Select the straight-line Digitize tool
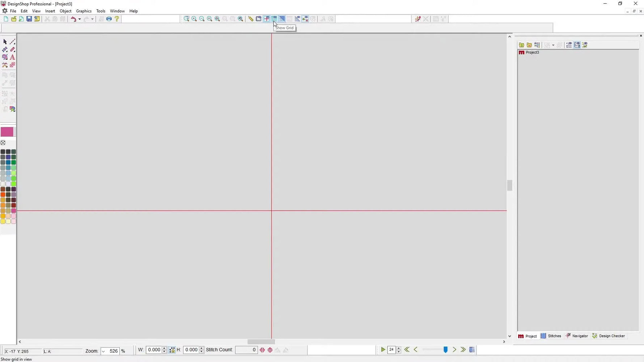The width and height of the screenshot is (644, 362). point(13,42)
